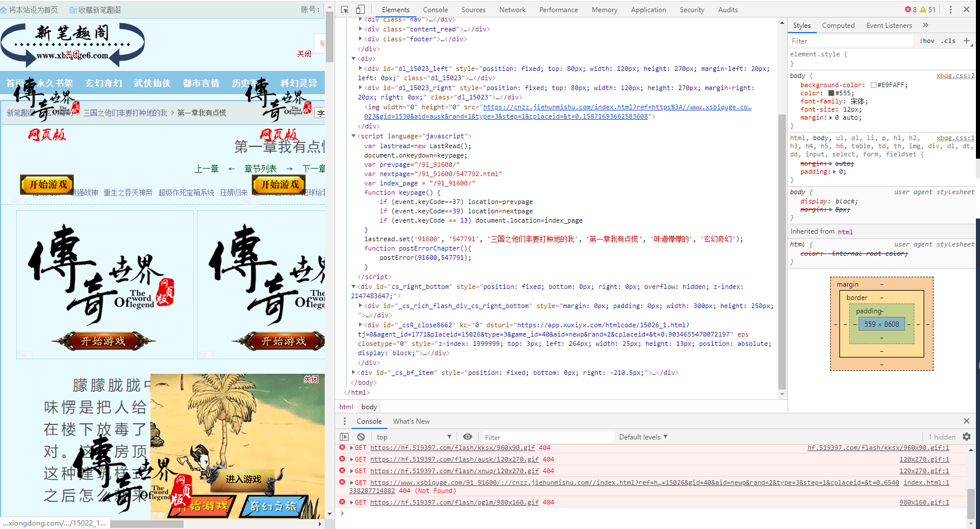Expand the dl_15023_left div node
The width and height of the screenshot is (980, 529).
[x=360, y=69]
